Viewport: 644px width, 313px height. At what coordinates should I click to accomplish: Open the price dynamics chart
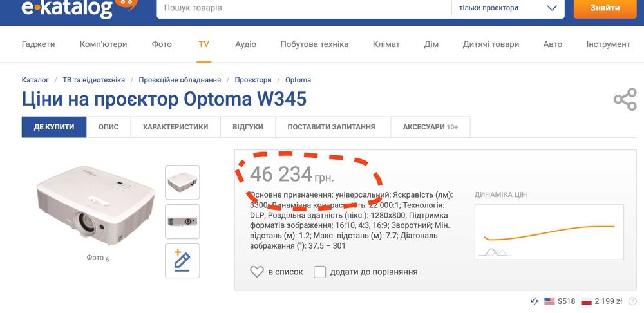click(x=549, y=232)
